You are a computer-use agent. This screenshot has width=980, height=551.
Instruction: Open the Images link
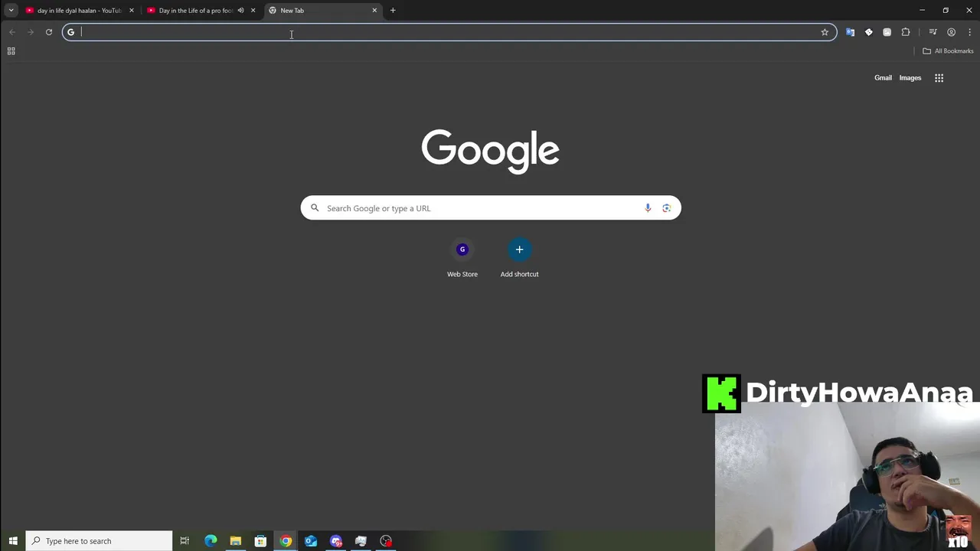point(910,78)
